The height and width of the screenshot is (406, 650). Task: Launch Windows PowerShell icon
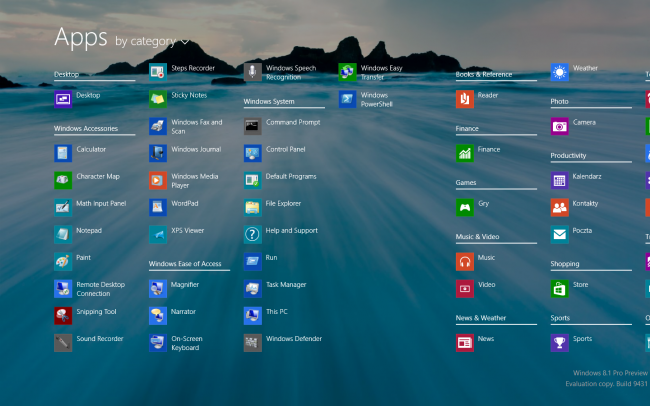click(347, 100)
